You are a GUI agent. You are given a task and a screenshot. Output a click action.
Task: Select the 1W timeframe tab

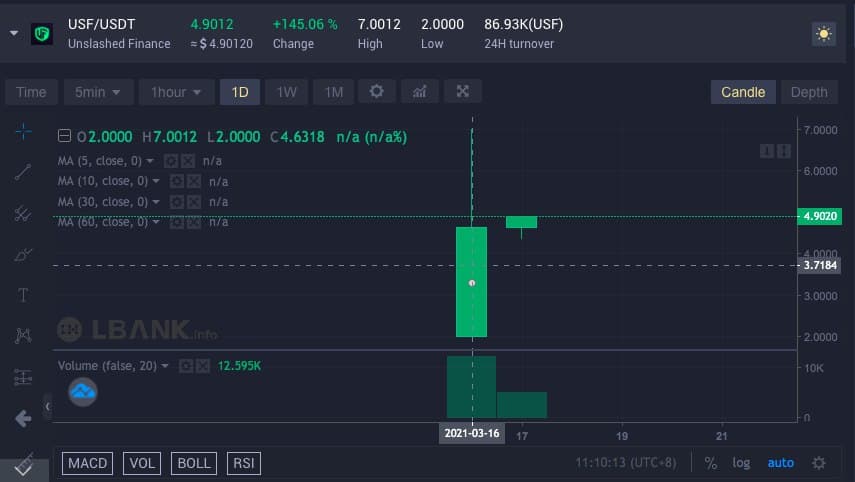(286, 92)
